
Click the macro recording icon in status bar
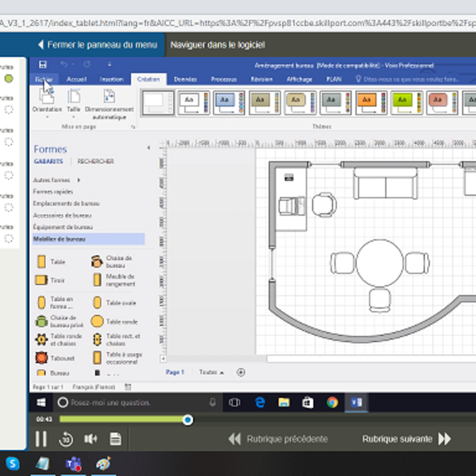click(128, 387)
